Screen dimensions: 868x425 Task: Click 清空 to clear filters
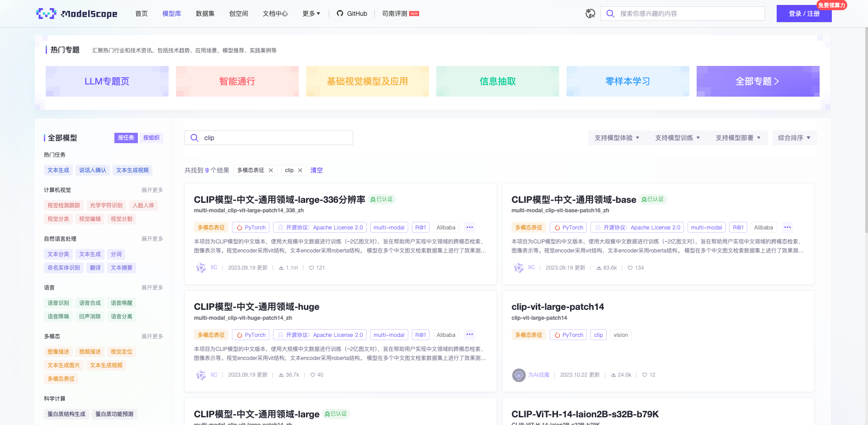(316, 170)
